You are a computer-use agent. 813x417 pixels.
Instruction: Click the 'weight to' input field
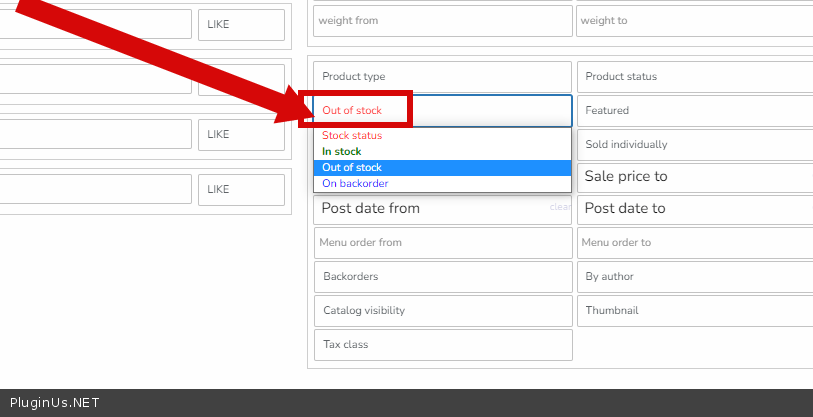pos(694,20)
